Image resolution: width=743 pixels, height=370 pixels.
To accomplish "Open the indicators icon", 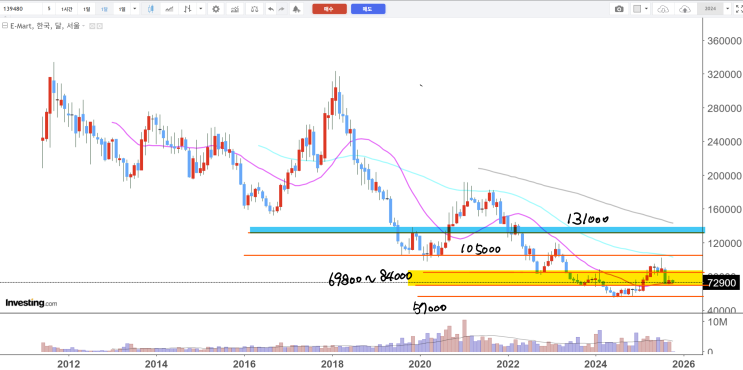I will 234,9.
